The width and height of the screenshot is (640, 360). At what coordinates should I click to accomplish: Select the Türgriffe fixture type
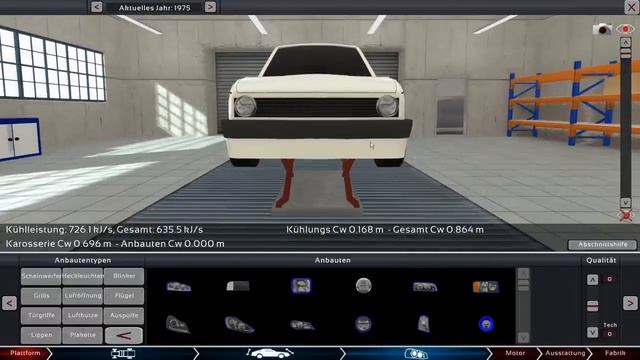[x=41, y=316]
